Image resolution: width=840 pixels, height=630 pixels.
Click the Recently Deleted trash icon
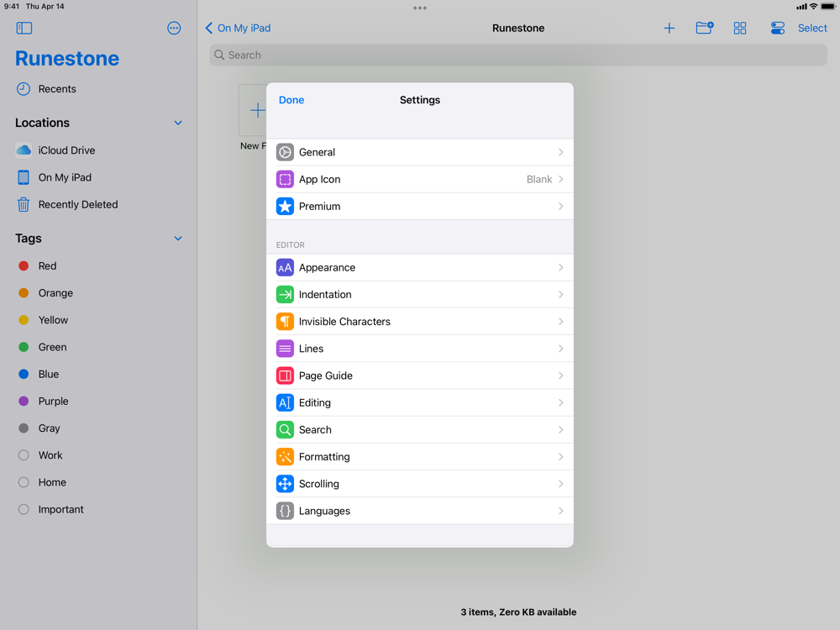point(24,205)
